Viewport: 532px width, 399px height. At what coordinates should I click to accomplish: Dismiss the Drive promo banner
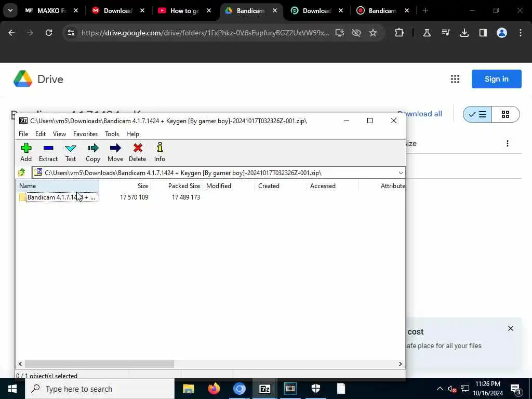point(511,328)
